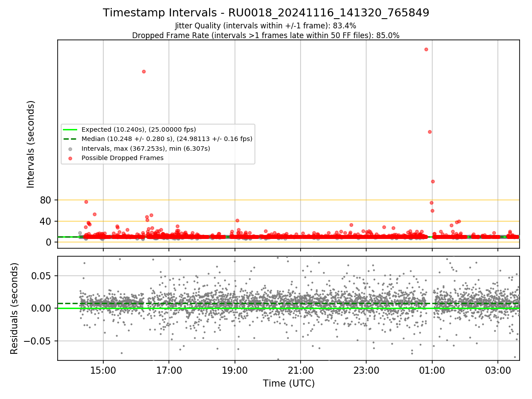Click the 21:00 x-axis tick label
This screenshot has height=399, width=532.
(x=301, y=370)
